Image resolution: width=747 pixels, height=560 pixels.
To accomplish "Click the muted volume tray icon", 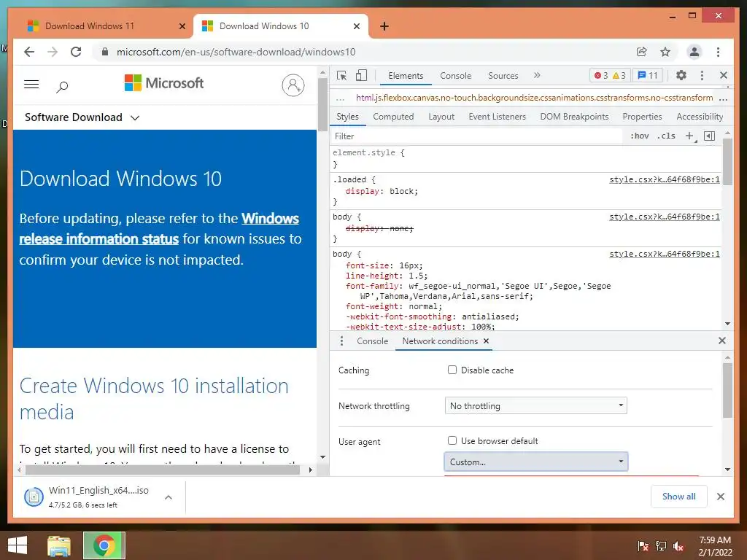I will pyautogui.click(x=679, y=546).
